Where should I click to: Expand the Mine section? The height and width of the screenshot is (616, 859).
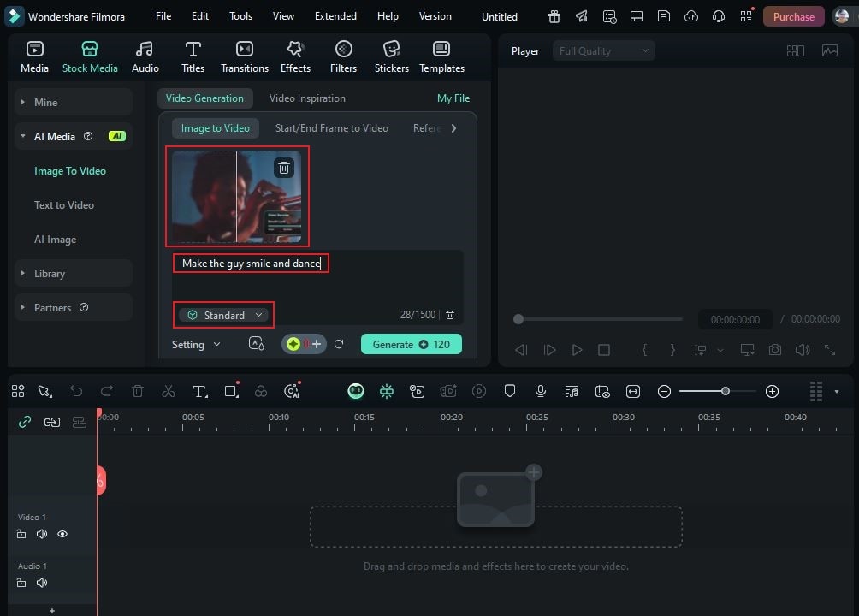pos(74,102)
